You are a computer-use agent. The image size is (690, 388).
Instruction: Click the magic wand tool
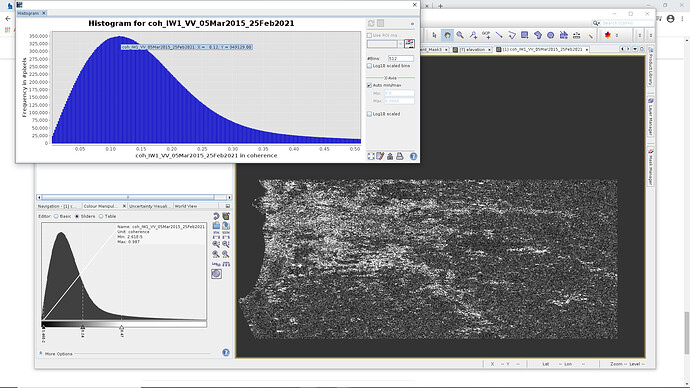coord(590,35)
